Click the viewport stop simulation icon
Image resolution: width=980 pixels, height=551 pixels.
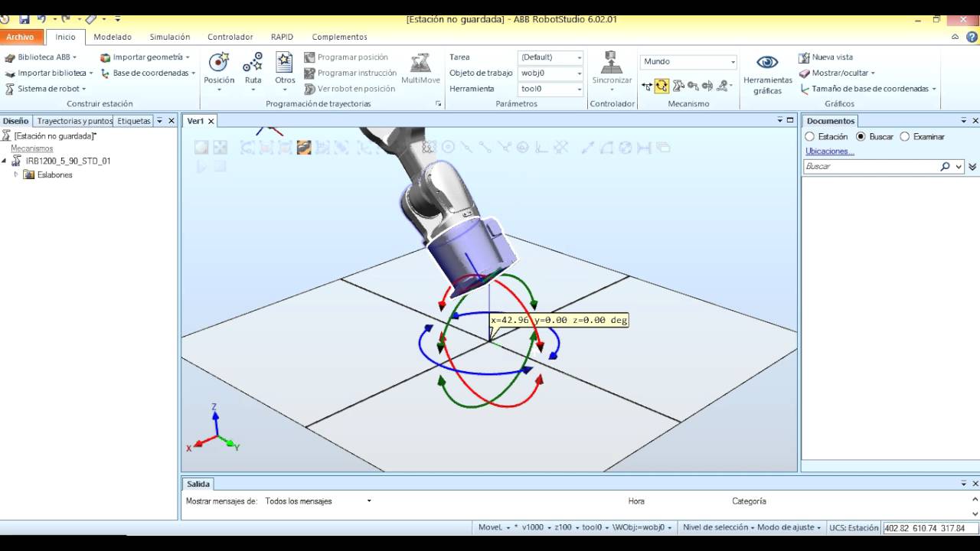[220, 166]
